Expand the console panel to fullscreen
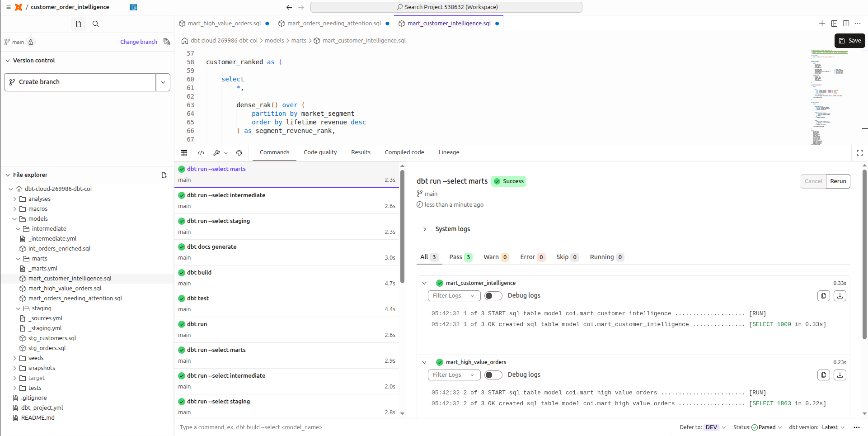The width and height of the screenshot is (868, 436). (x=860, y=153)
